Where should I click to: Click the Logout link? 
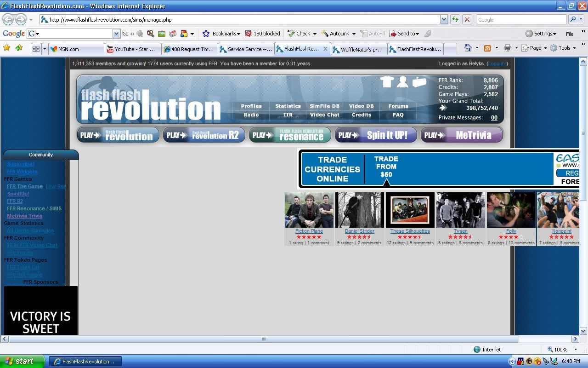point(497,63)
